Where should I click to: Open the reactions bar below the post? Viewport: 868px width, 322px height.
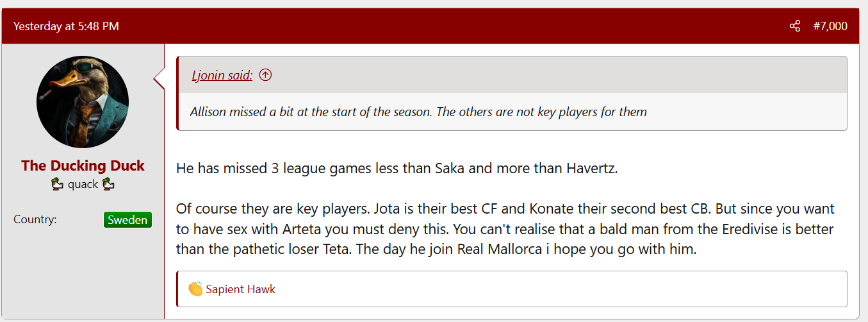(x=512, y=289)
